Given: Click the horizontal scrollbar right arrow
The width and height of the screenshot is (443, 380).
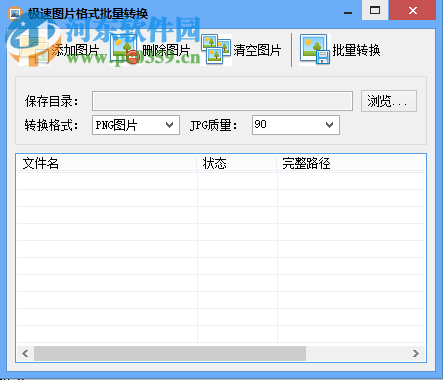Looking at the screenshot, I should click(416, 353).
